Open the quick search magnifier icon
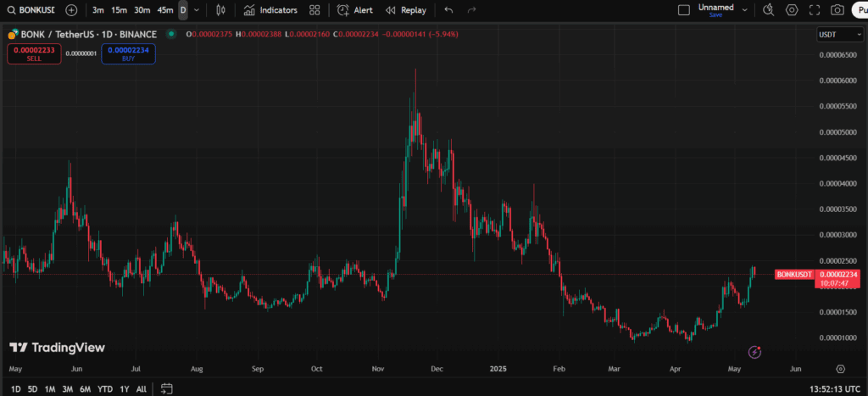The width and height of the screenshot is (868, 396). (769, 10)
